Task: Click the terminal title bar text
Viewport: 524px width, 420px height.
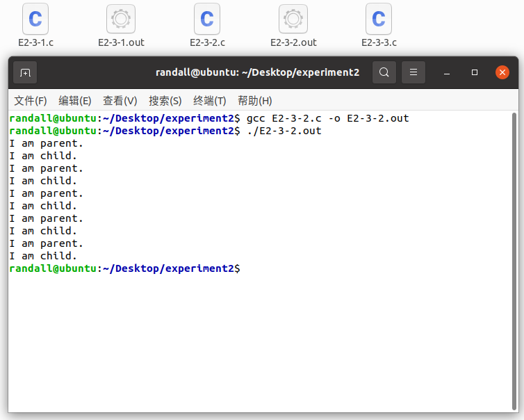Action: click(257, 72)
